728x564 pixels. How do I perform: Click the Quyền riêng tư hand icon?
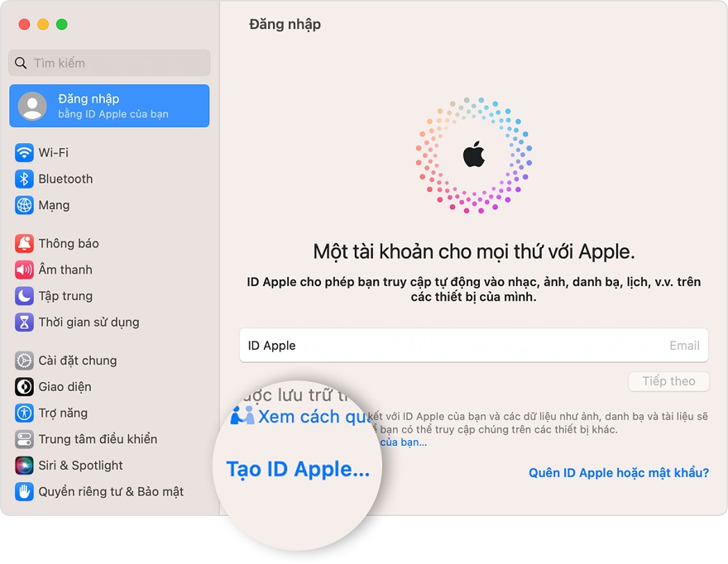coord(24,491)
